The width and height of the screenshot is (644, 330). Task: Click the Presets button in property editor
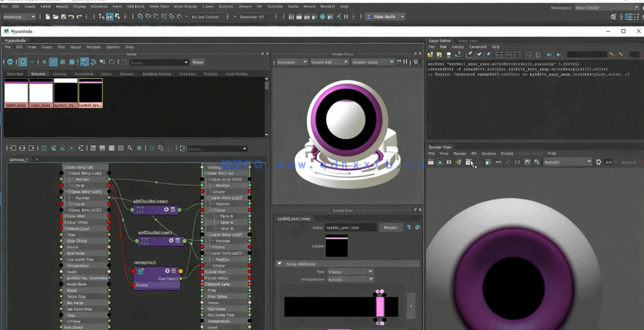(390, 228)
